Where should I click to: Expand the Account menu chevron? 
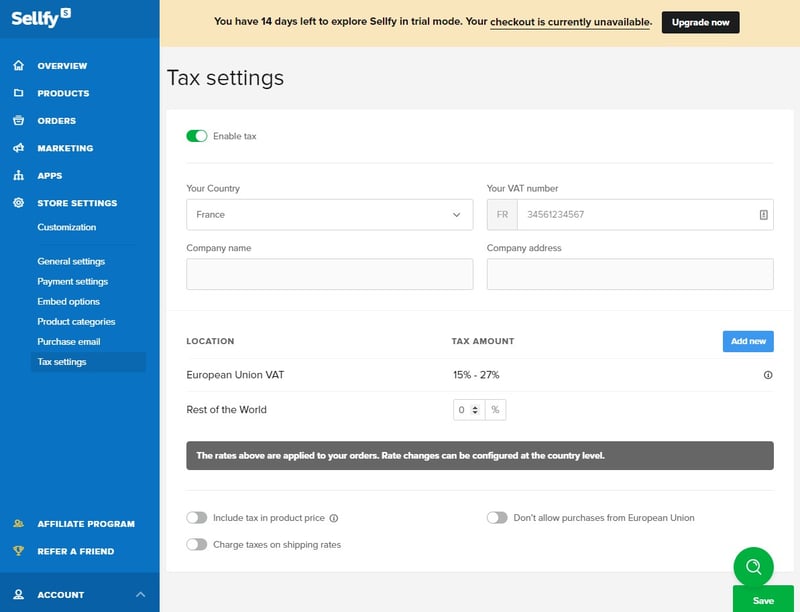tap(140, 595)
